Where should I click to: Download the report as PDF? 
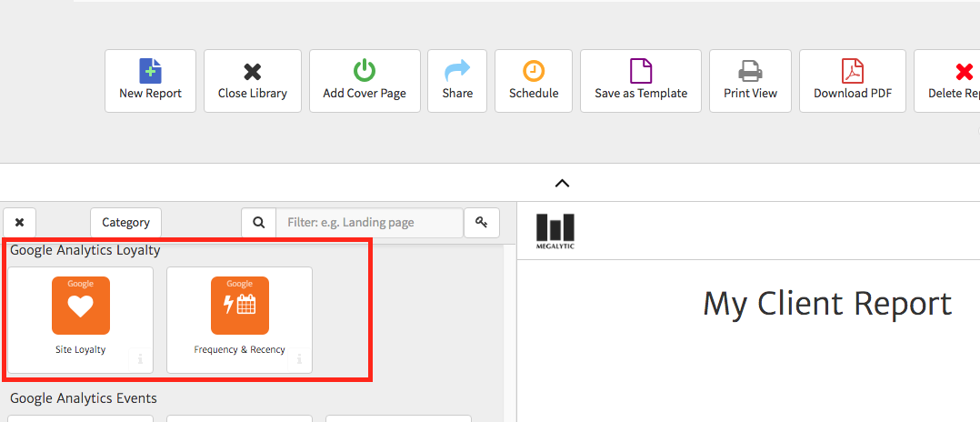tap(853, 81)
